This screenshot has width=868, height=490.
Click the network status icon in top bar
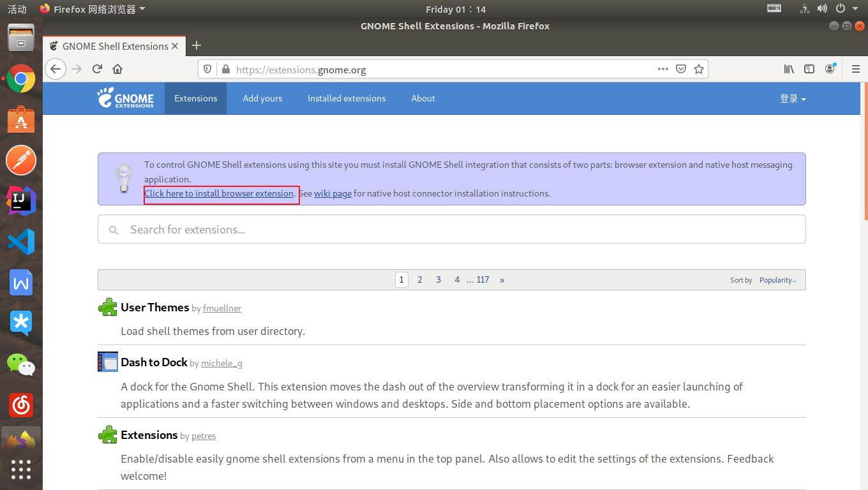[x=804, y=9]
